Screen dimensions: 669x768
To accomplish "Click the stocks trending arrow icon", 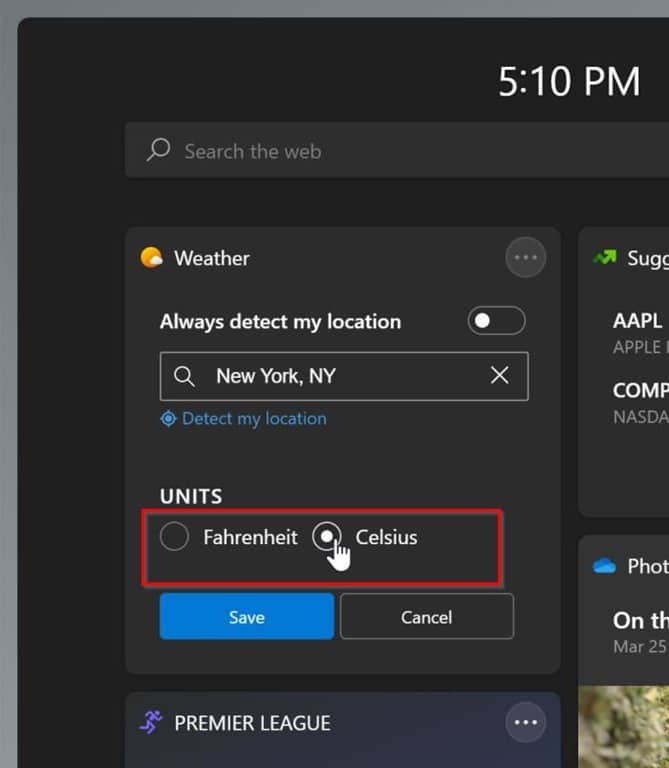I will coord(604,258).
